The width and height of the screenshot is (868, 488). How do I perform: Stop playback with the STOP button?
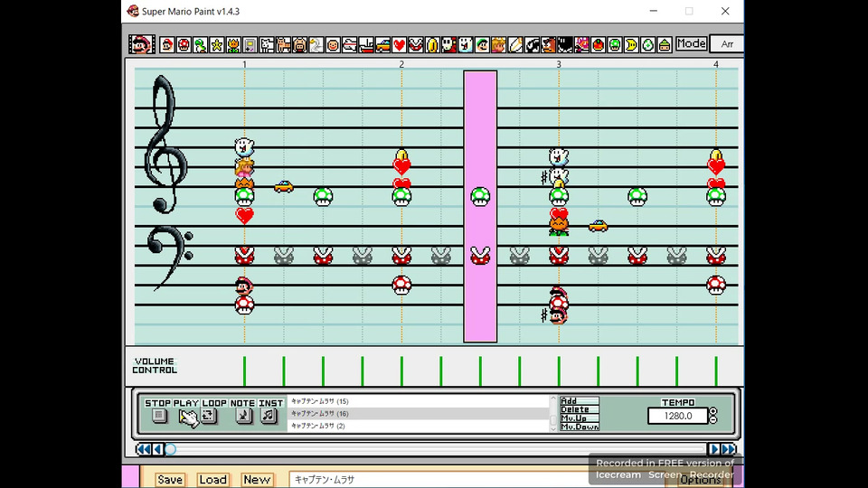pos(158,416)
